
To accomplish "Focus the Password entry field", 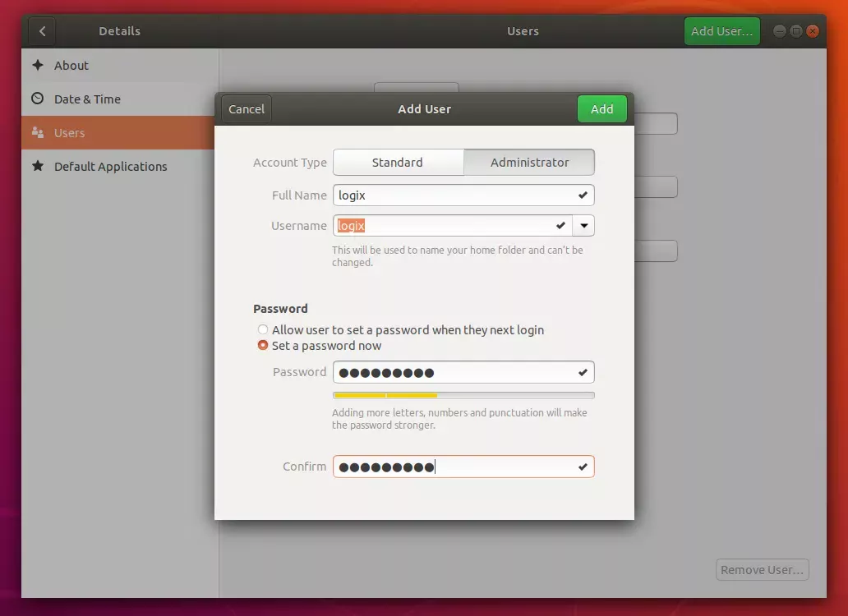I will (x=463, y=372).
